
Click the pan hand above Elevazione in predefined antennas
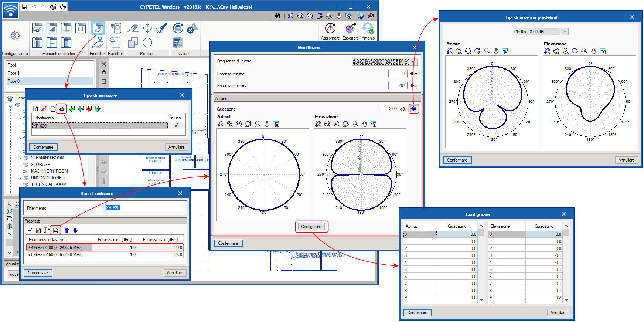pyautogui.click(x=593, y=51)
